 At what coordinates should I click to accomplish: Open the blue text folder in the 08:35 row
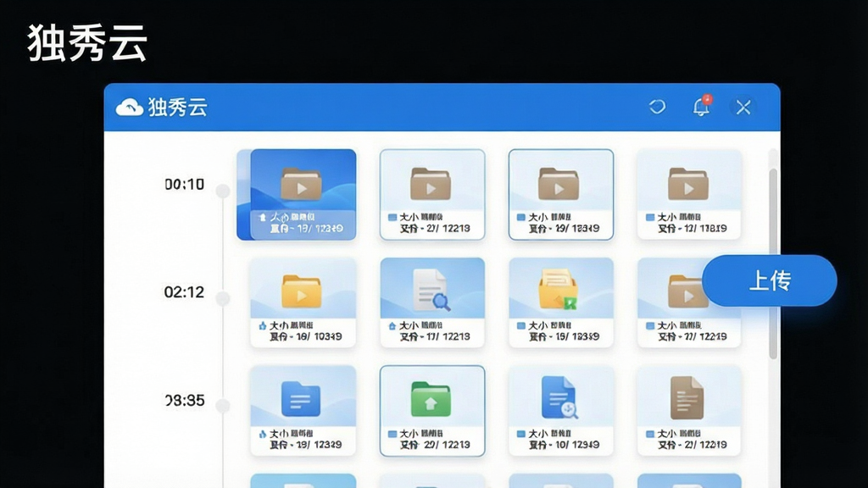click(301, 398)
